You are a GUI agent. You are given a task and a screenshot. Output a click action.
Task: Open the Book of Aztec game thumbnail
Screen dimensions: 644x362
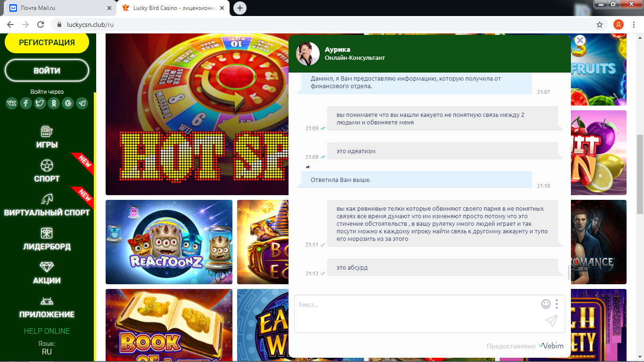(169, 325)
